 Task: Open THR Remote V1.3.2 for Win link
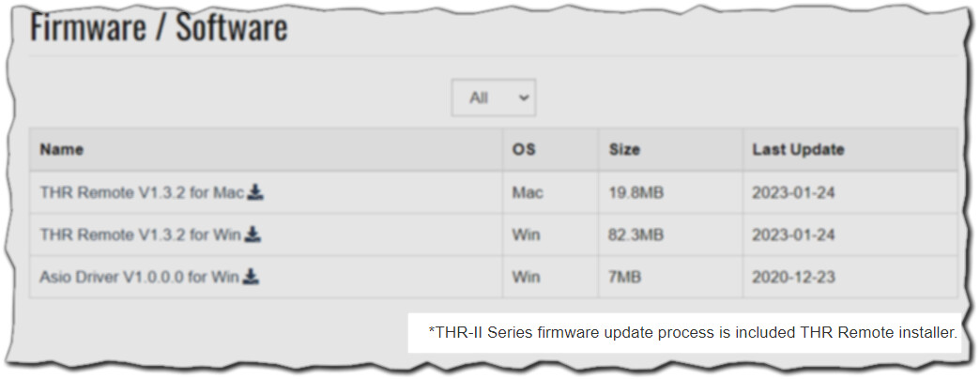click(141, 235)
